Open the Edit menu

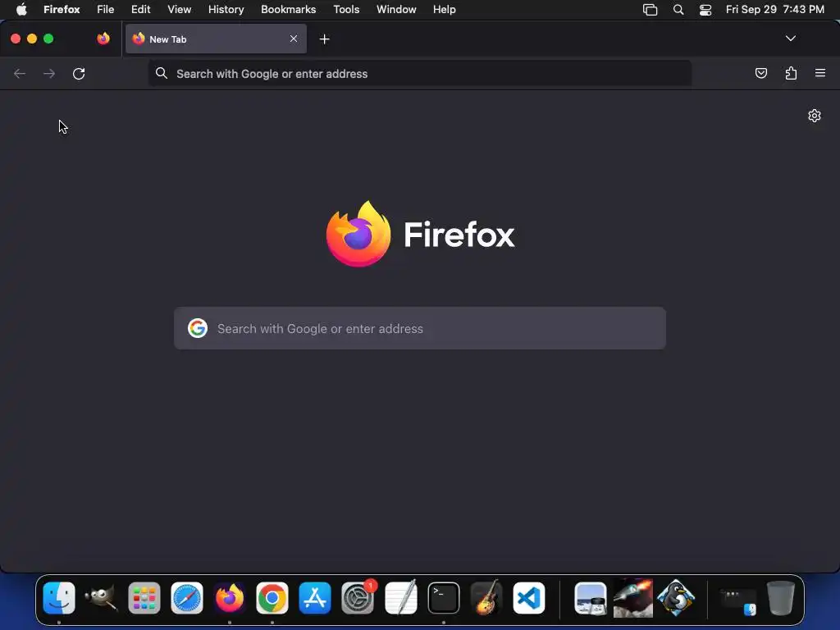[x=141, y=10]
